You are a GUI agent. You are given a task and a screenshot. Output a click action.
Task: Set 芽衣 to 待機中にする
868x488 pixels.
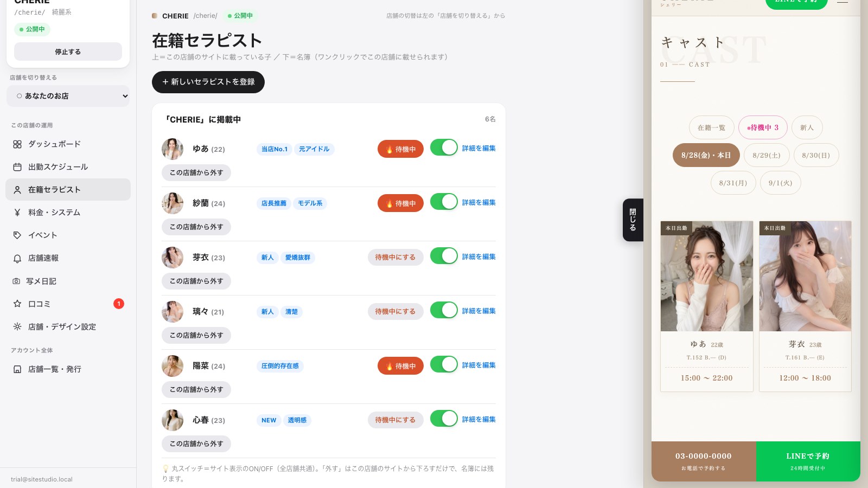click(395, 258)
